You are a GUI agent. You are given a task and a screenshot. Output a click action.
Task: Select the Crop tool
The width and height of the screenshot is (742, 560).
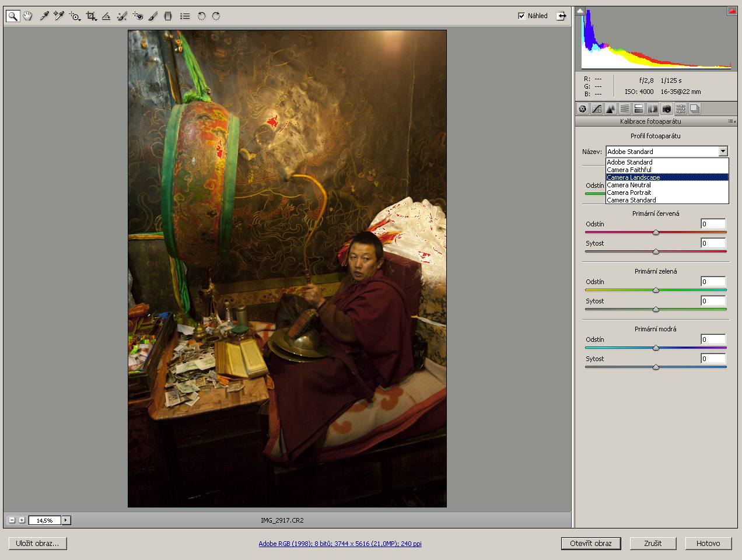pyautogui.click(x=91, y=16)
